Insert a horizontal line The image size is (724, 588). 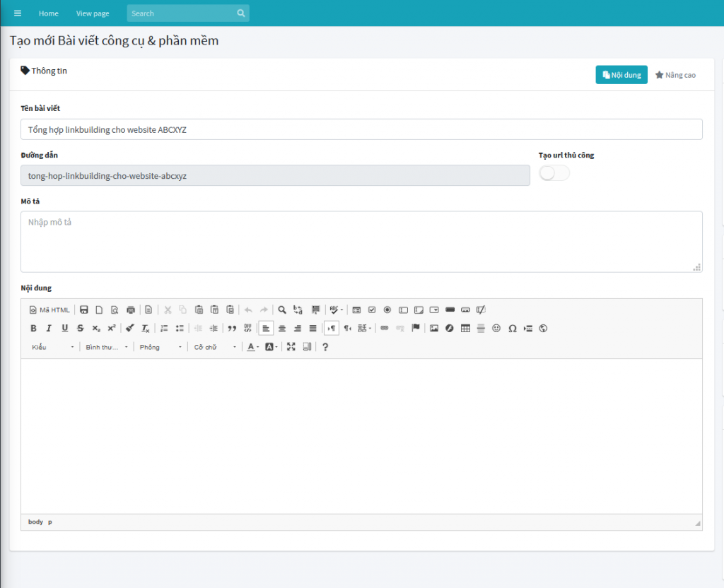coord(481,328)
